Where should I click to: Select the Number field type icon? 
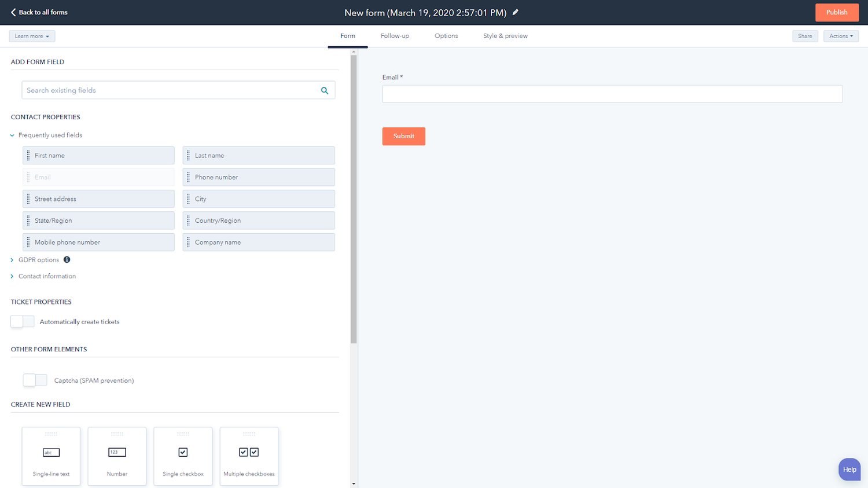tap(117, 453)
